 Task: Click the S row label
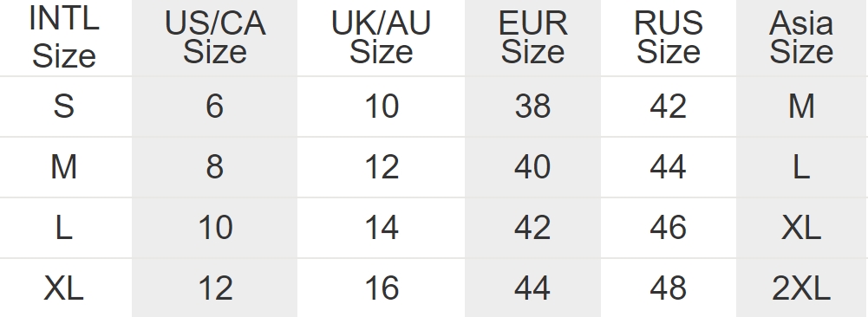(x=64, y=107)
